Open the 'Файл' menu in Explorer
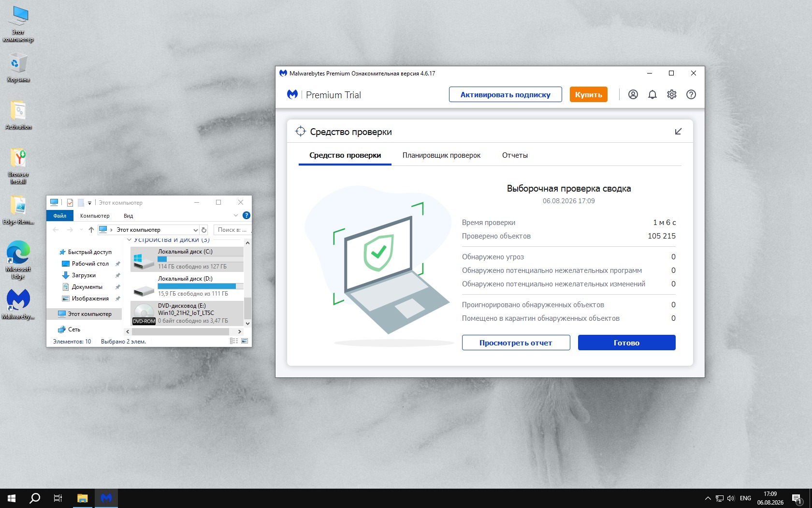The image size is (812, 508). (60, 216)
